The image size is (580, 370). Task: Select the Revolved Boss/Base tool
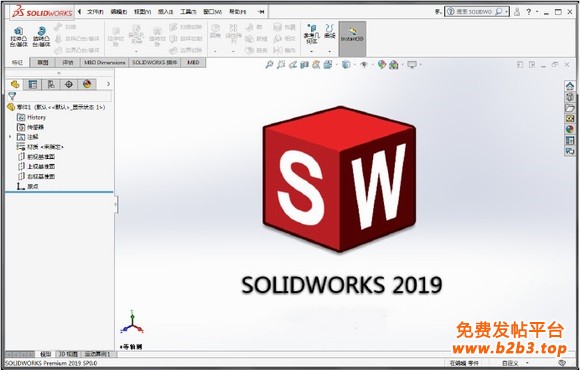pyautogui.click(x=41, y=37)
